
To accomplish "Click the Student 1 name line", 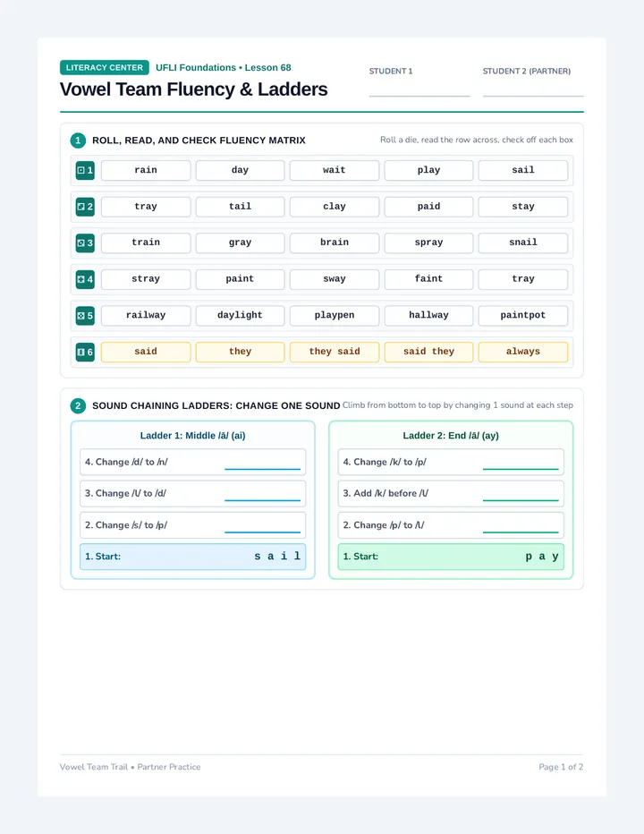I will [x=419, y=96].
